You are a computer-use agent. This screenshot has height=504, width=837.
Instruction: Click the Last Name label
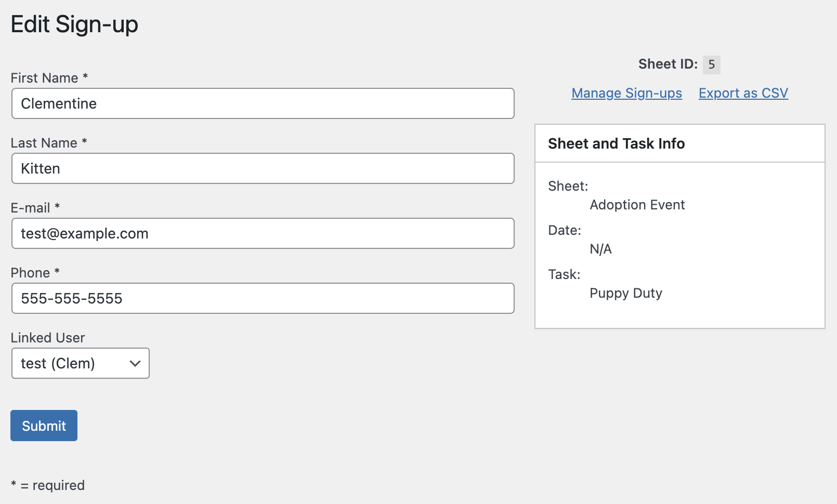(x=49, y=143)
